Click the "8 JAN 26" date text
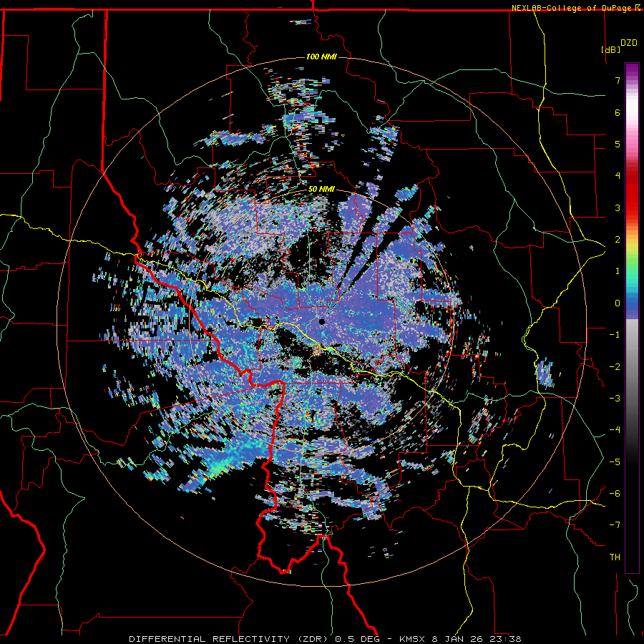The height and width of the screenshot is (644, 644). (x=457, y=639)
